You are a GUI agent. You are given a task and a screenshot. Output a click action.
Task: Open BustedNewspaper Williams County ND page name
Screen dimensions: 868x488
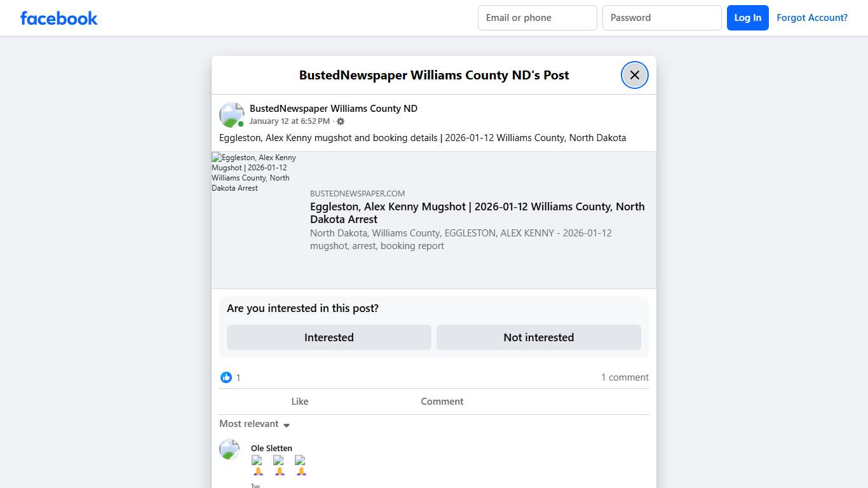click(x=334, y=108)
